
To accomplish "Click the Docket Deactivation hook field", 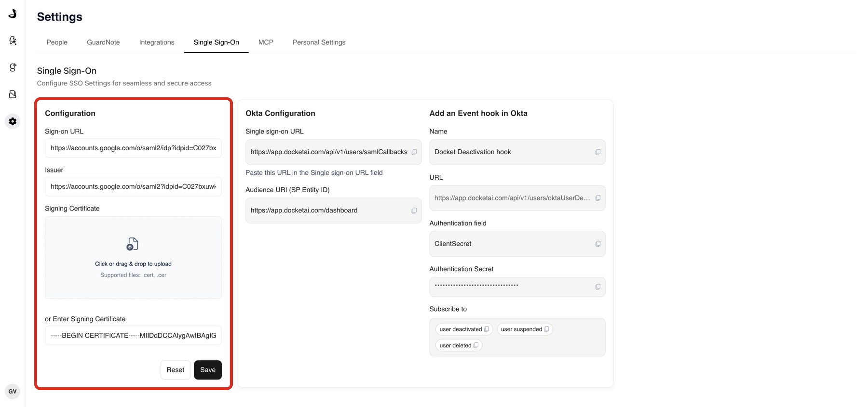I will [517, 152].
